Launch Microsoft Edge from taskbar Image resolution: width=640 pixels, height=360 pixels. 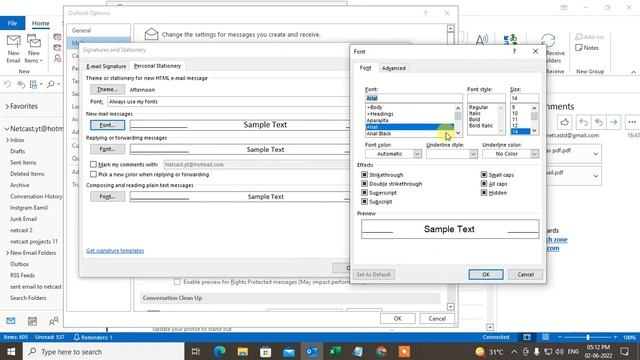point(220,351)
